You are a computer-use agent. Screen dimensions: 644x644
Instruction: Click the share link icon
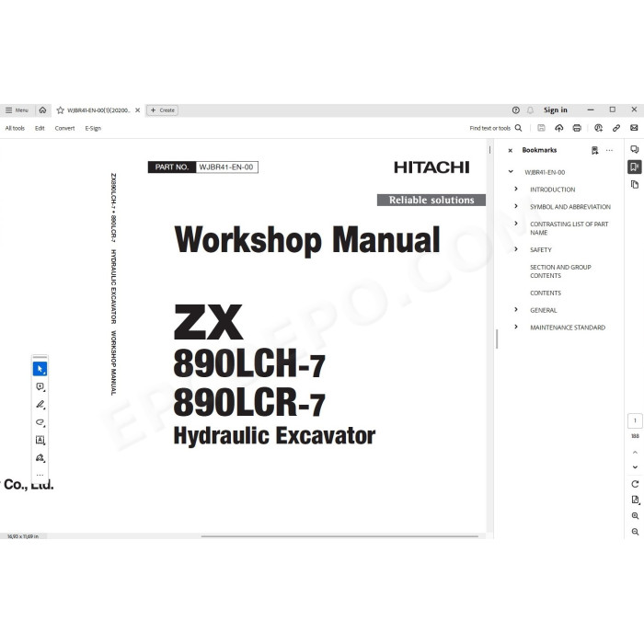coord(616,128)
